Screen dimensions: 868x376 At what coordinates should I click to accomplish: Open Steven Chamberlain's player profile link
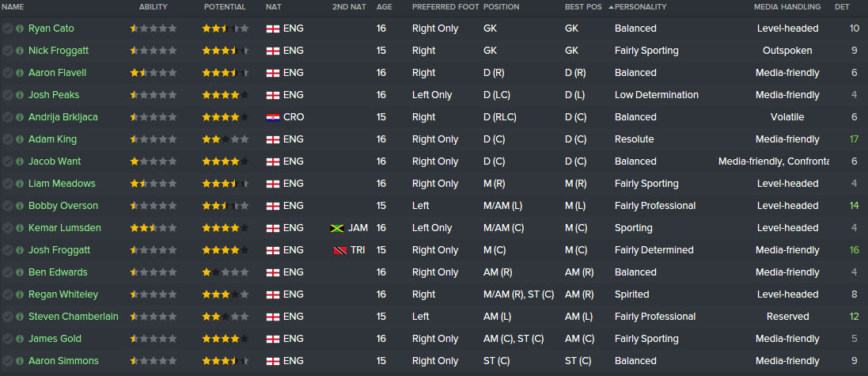click(73, 317)
